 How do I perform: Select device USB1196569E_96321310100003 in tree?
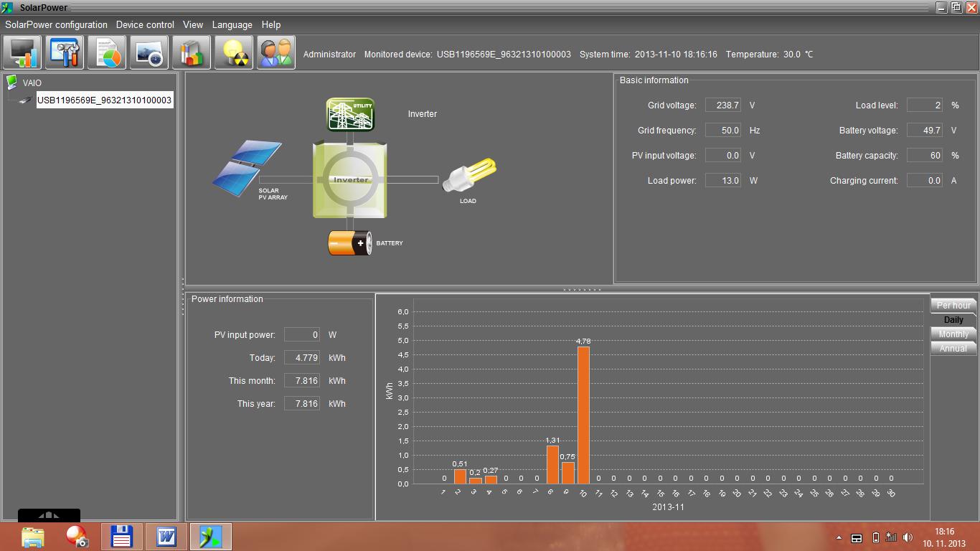(x=104, y=100)
